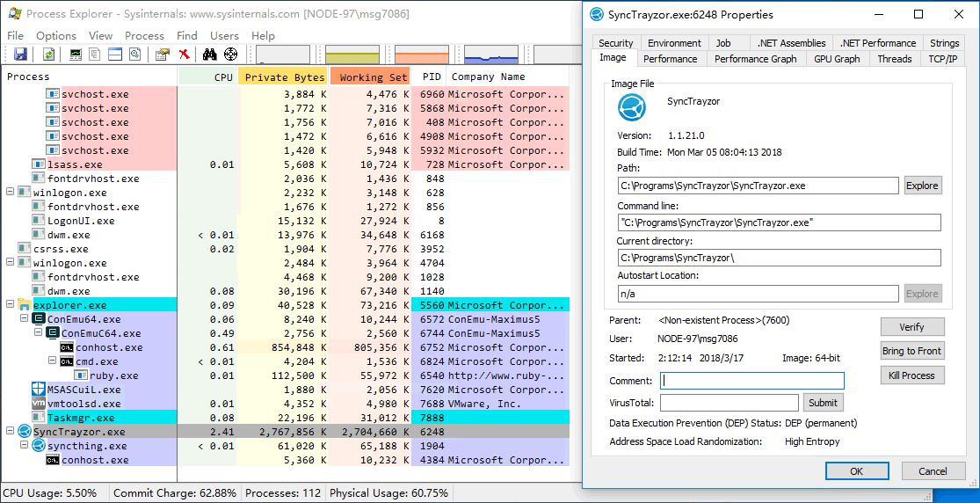Viewport: 980px width, 503px height.
Task: Sort by the Private Bytes column header
Action: coord(285,77)
